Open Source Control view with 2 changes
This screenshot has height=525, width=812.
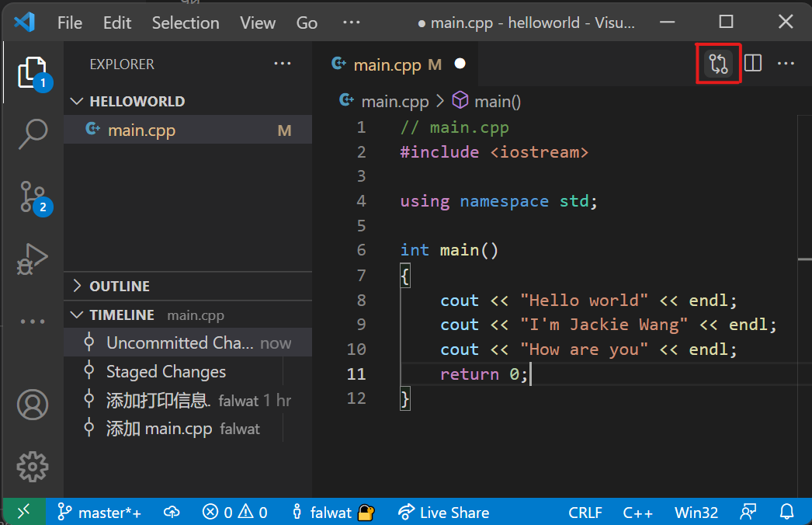click(x=33, y=197)
